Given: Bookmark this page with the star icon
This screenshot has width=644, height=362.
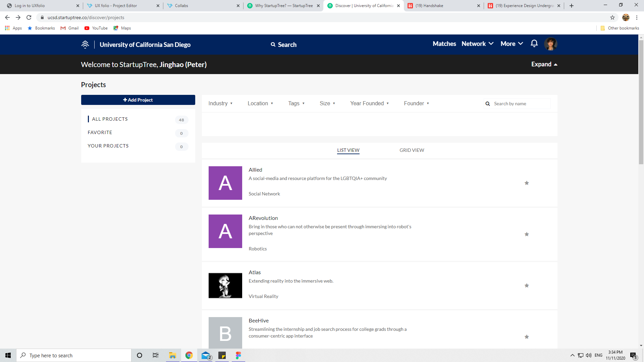Looking at the screenshot, I should click(612, 17).
